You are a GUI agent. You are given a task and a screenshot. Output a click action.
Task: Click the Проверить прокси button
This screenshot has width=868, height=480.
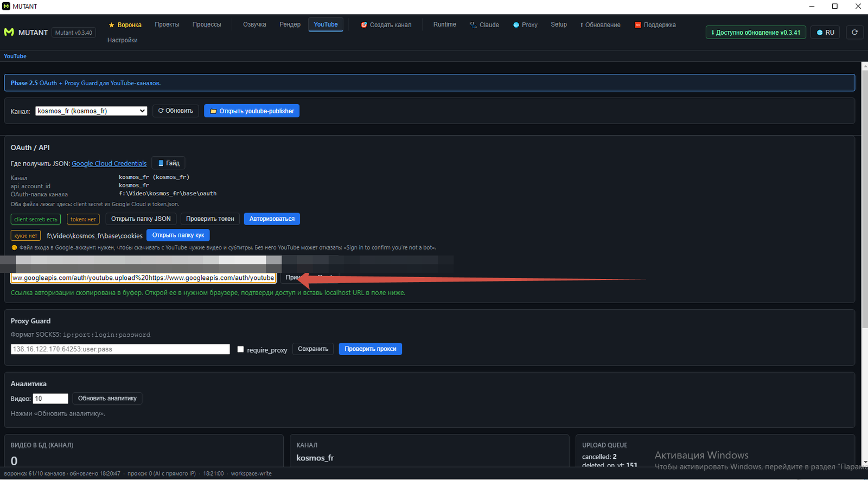pos(371,349)
